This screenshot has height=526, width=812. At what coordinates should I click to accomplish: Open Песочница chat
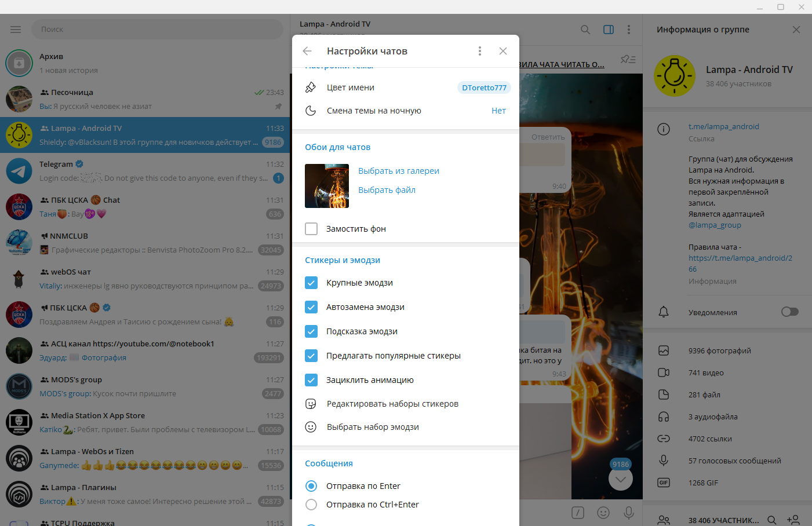[x=145, y=99]
